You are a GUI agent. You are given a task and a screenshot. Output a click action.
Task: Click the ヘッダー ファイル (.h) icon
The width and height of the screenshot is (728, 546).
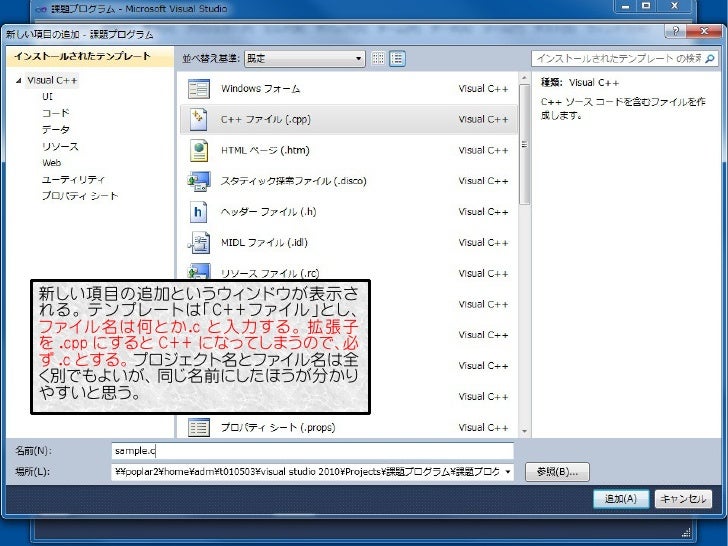198,212
